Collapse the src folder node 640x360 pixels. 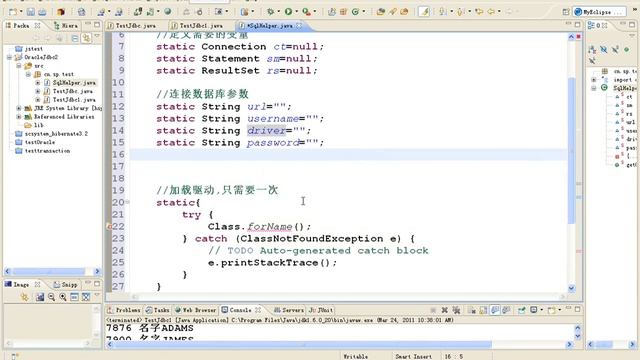pyautogui.click(x=19, y=66)
